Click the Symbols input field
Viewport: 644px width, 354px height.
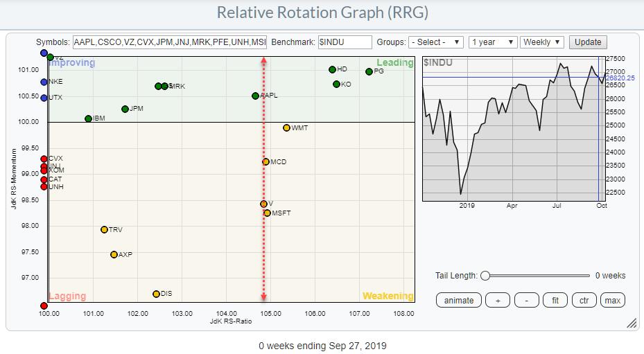click(x=170, y=42)
